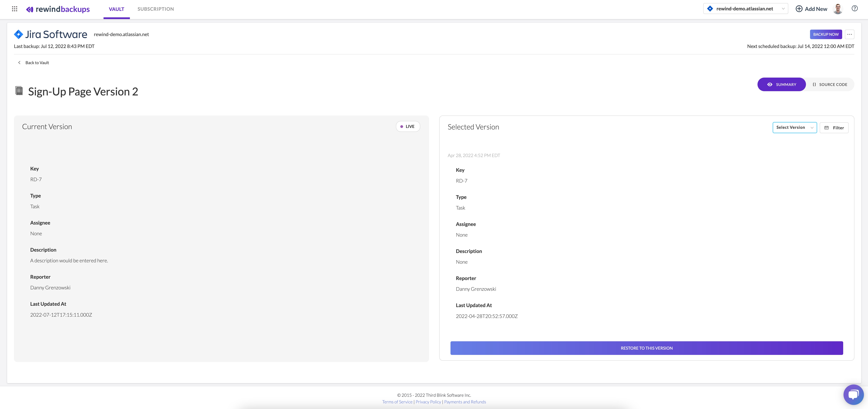Open the Privacy Policy link
Image resolution: width=868 pixels, height=409 pixels.
tap(428, 402)
